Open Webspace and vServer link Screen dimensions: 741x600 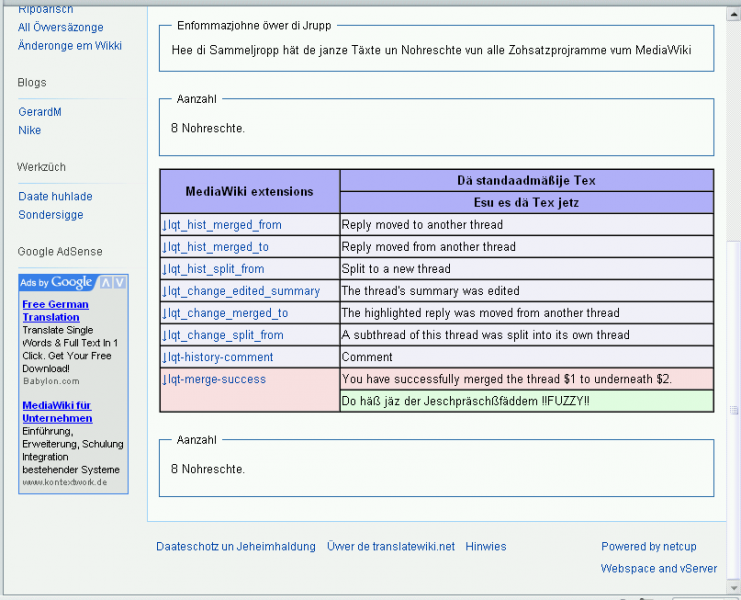pyautogui.click(x=659, y=568)
